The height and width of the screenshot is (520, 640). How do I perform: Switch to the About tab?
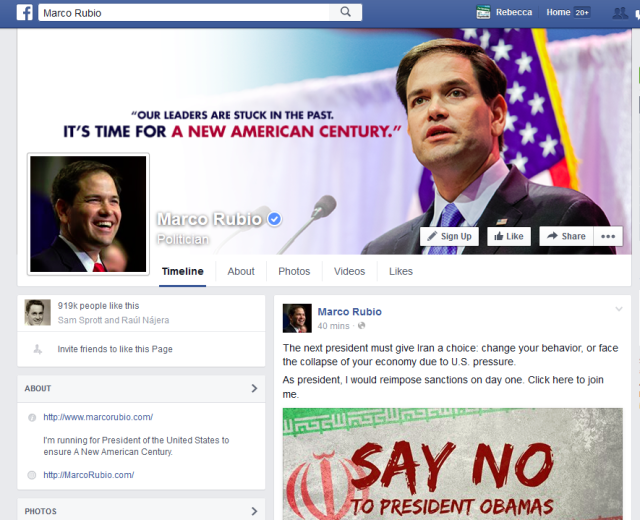pos(241,271)
